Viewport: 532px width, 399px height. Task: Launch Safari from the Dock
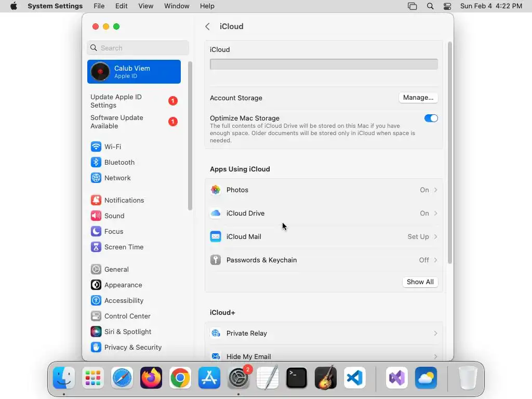pyautogui.click(x=122, y=378)
